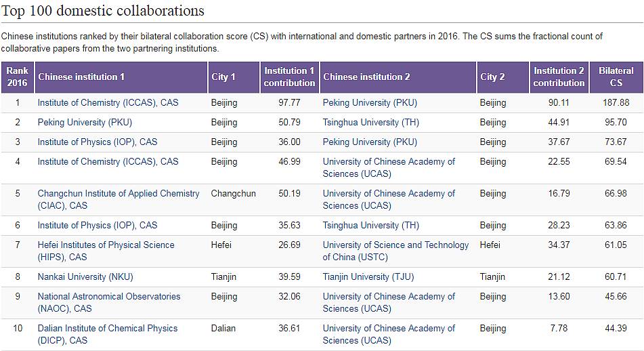644x351 pixels.
Task: Sort by Institution 2 contribution header
Action: pyautogui.click(x=559, y=77)
